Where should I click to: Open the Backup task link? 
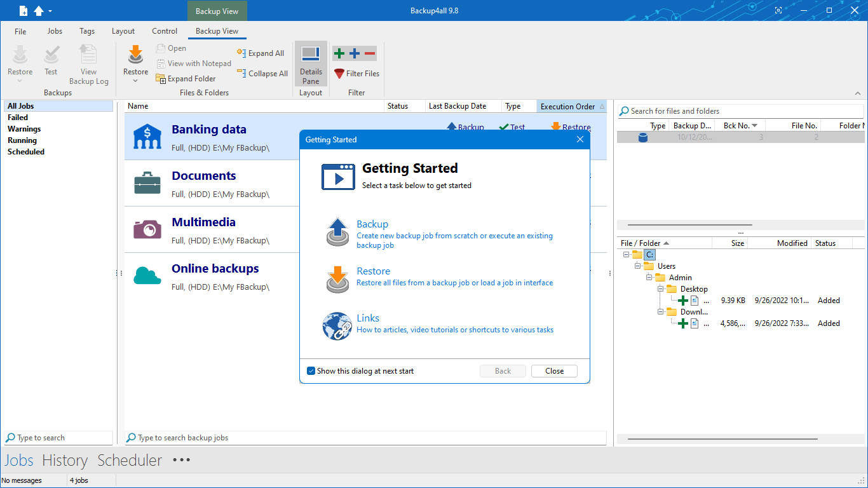click(372, 224)
